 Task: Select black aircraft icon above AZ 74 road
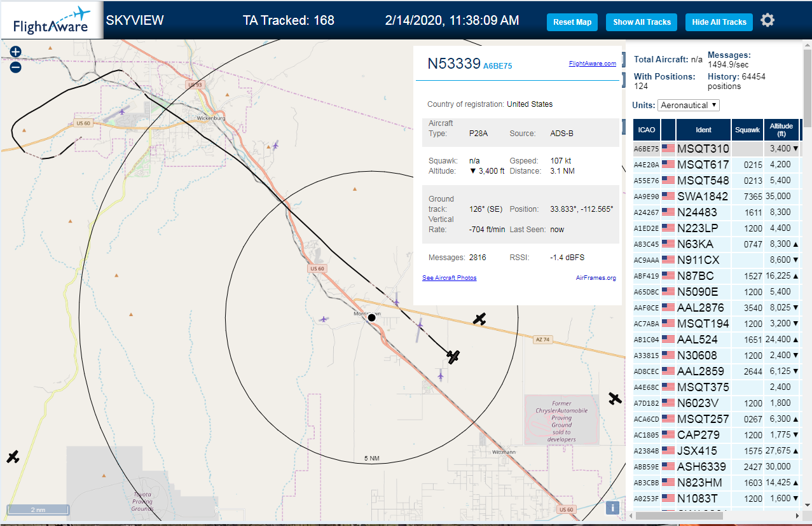pos(479,319)
